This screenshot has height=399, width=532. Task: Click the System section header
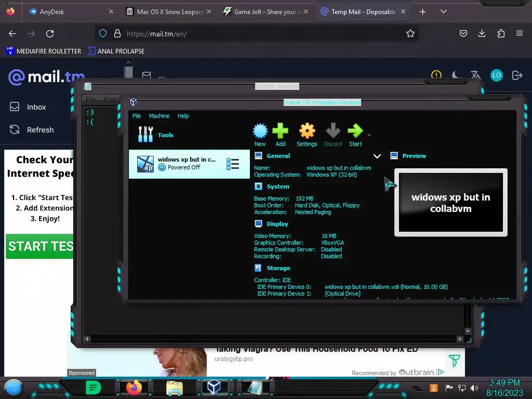tap(278, 187)
